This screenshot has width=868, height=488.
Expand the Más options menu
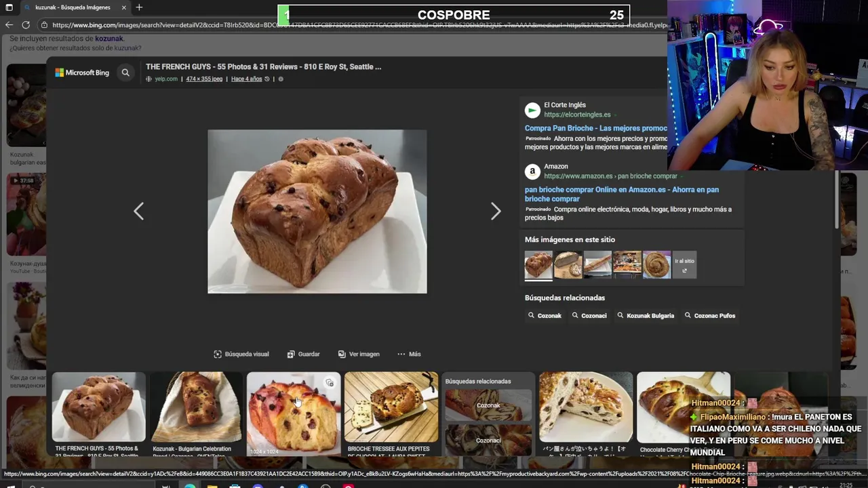point(409,354)
